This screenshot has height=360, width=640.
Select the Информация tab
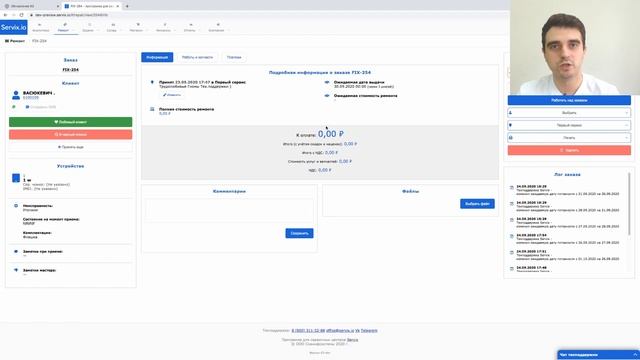(157, 58)
